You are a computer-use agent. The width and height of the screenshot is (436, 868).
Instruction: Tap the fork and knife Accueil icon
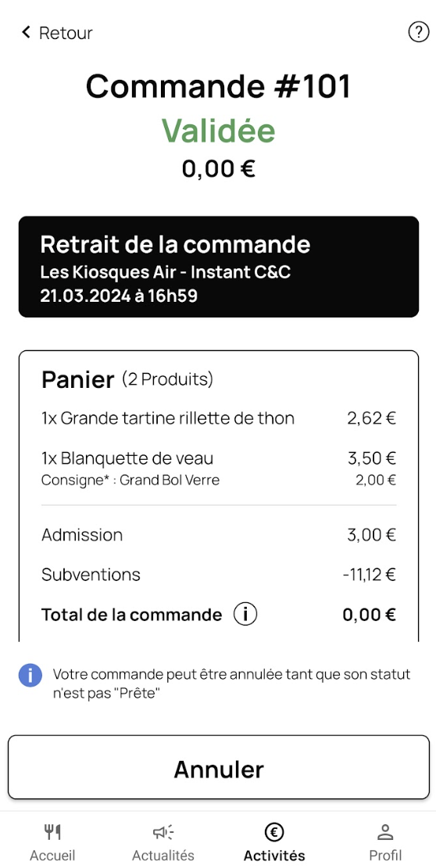point(52,832)
